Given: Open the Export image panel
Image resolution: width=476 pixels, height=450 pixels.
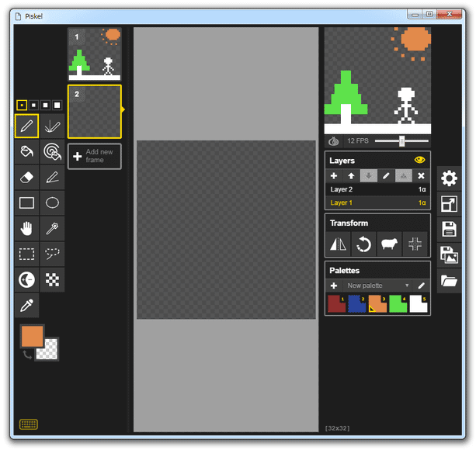Looking at the screenshot, I should 449,254.
